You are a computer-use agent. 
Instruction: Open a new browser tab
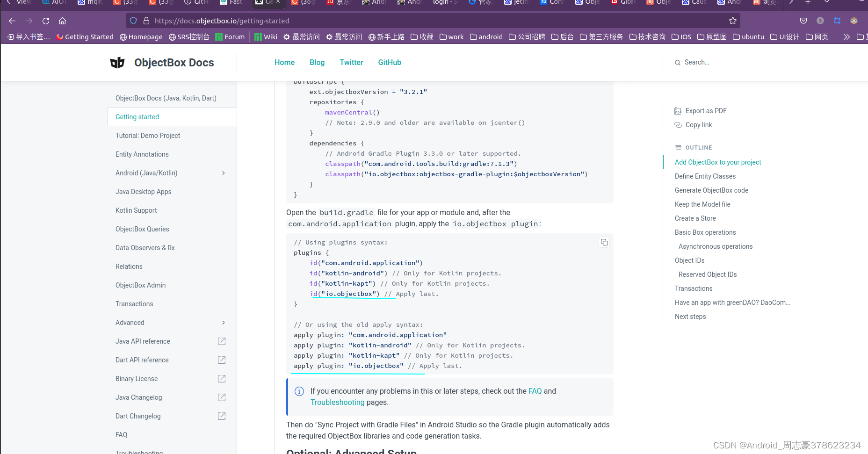pyautogui.click(x=808, y=2)
